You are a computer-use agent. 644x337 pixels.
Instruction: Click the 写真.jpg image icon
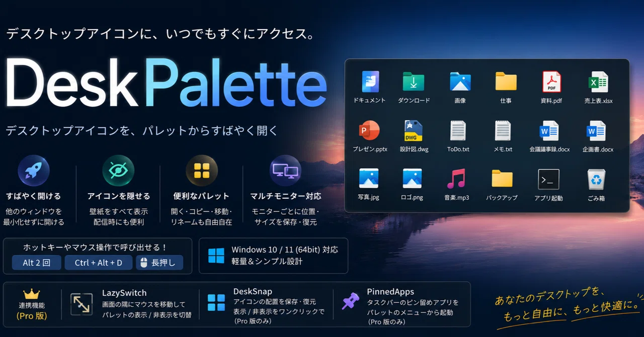[x=368, y=179]
